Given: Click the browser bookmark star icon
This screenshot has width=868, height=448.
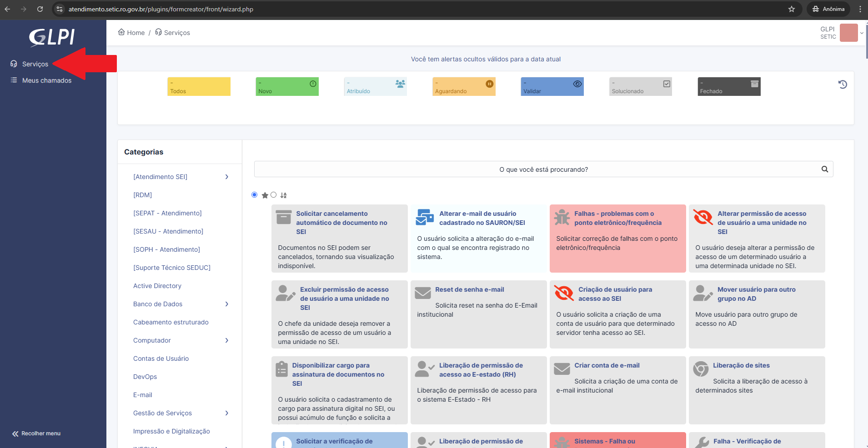Looking at the screenshot, I should (x=791, y=9).
